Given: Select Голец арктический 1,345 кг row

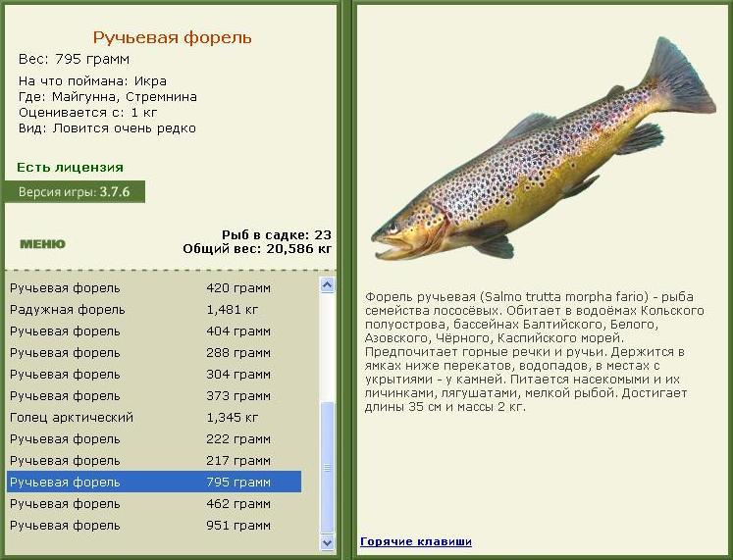Looking at the screenshot, I should point(154,418).
